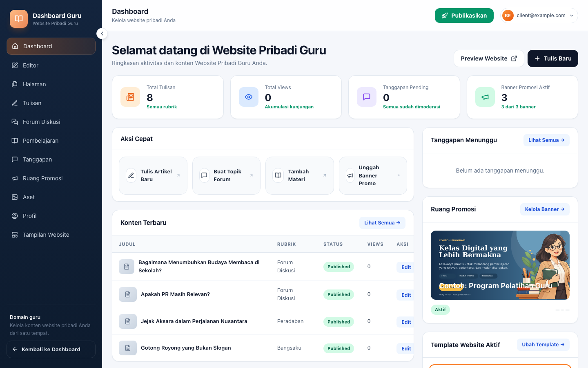This screenshot has height=368, width=588.
Task: Click the document icon beside Jejak Aksara
Action: (x=128, y=321)
